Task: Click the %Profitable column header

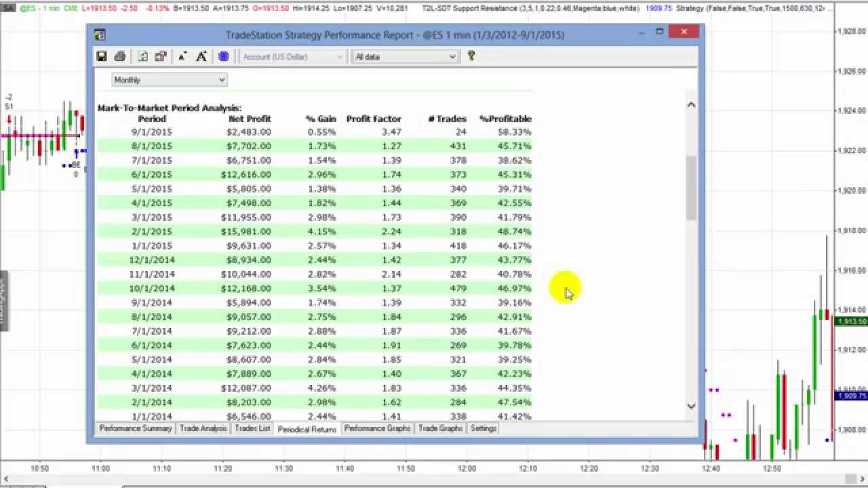Action: [505, 119]
